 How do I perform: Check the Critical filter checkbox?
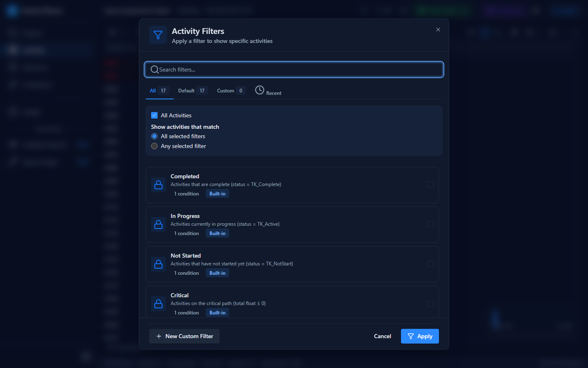point(430,304)
